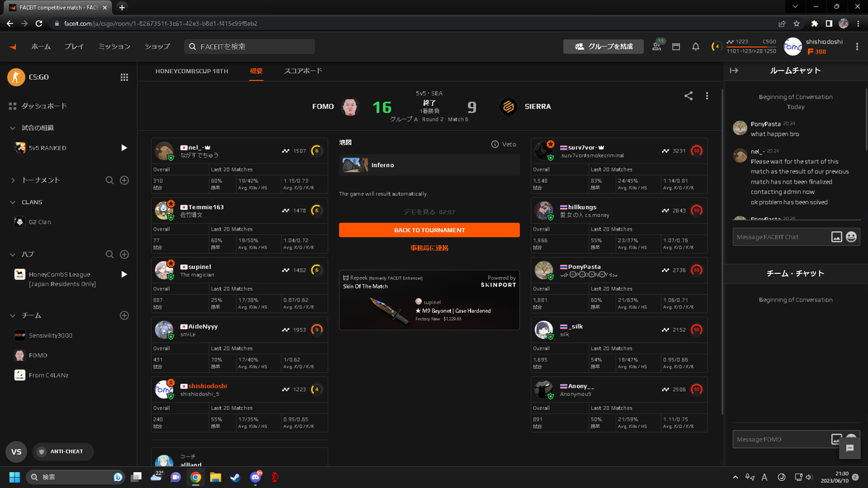Screen dimensions: 868x488
Task: Click the FACEIT logo in the top navigation
Action: point(12,46)
